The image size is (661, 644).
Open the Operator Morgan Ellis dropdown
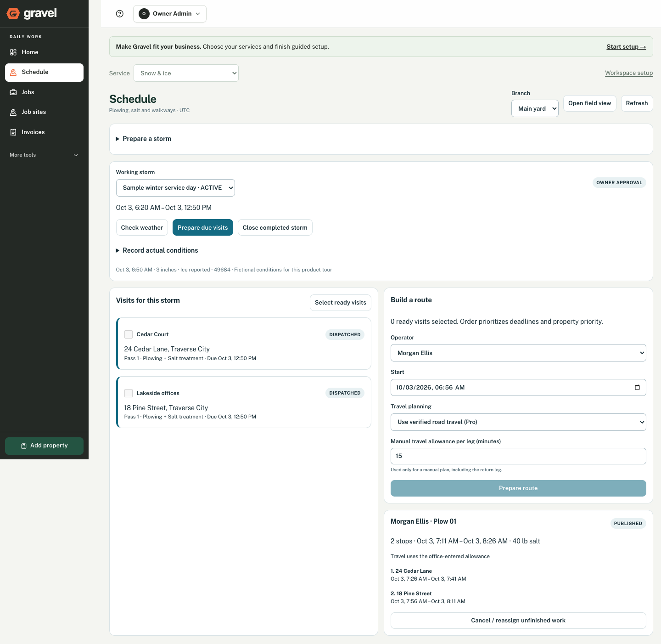(x=518, y=353)
